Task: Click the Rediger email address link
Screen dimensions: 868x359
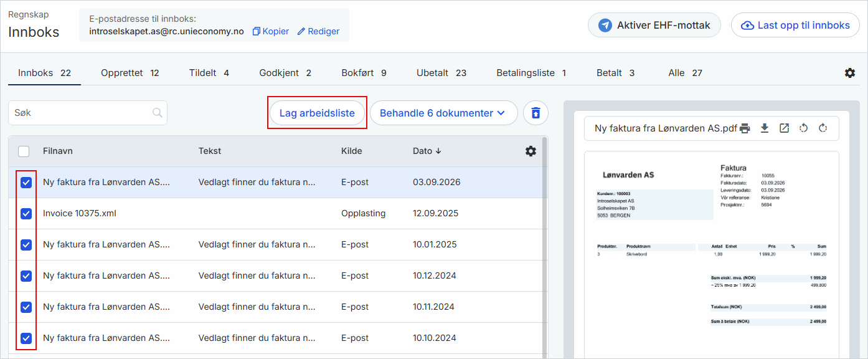Action: 318,31
